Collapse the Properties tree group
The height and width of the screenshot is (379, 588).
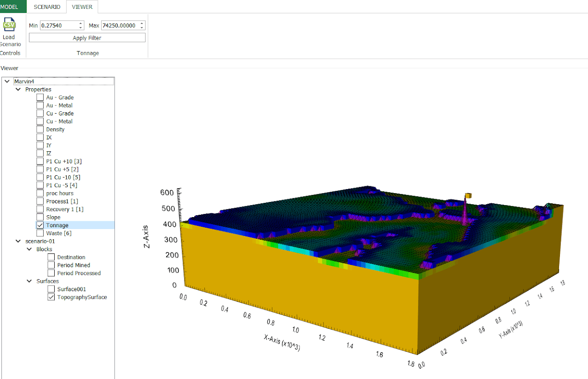[18, 89]
